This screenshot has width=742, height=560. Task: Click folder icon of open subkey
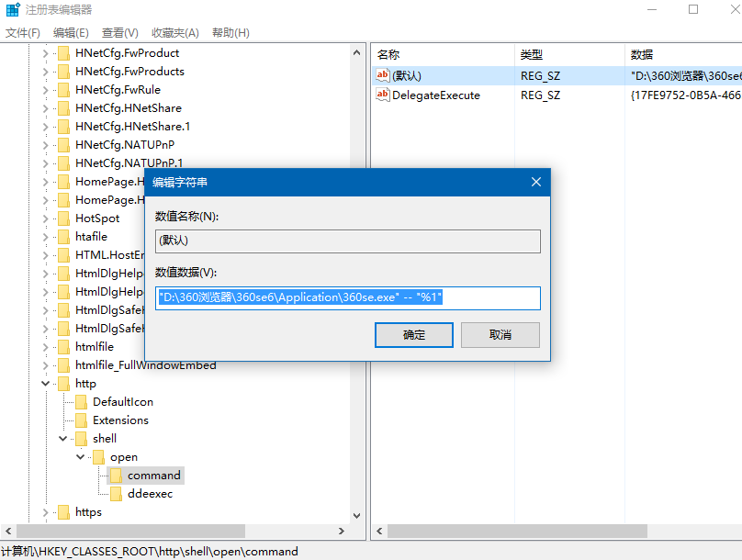tap(99, 457)
